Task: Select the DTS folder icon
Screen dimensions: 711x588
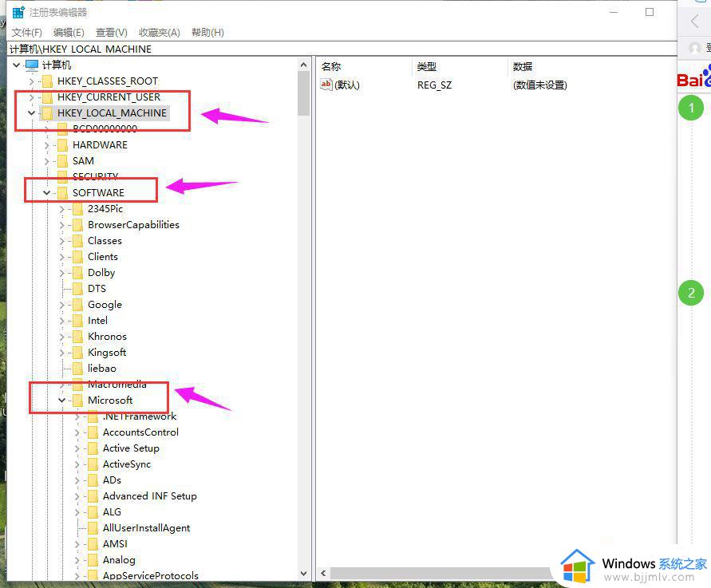Action: (78, 289)
